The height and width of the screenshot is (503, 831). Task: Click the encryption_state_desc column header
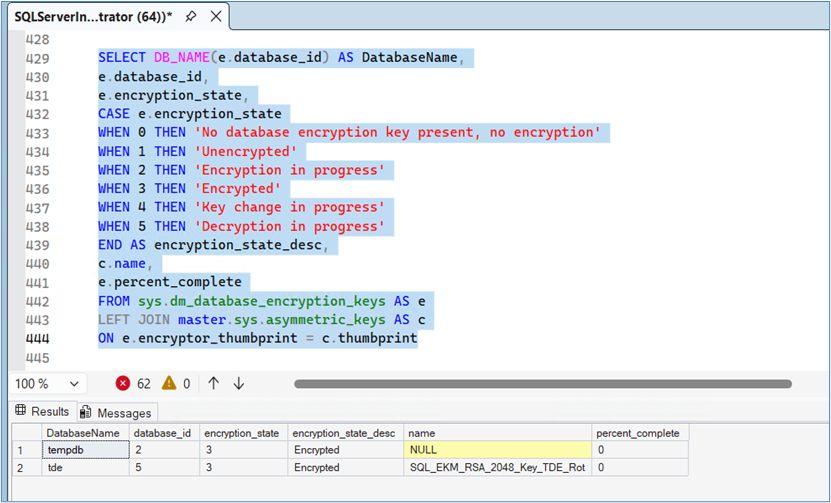click(x=343, y=433)
